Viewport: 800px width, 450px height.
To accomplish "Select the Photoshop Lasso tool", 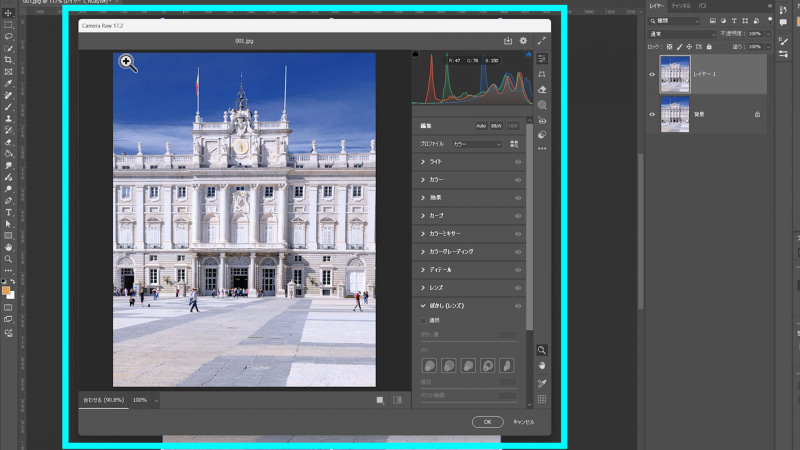I will tap(8, 36).
